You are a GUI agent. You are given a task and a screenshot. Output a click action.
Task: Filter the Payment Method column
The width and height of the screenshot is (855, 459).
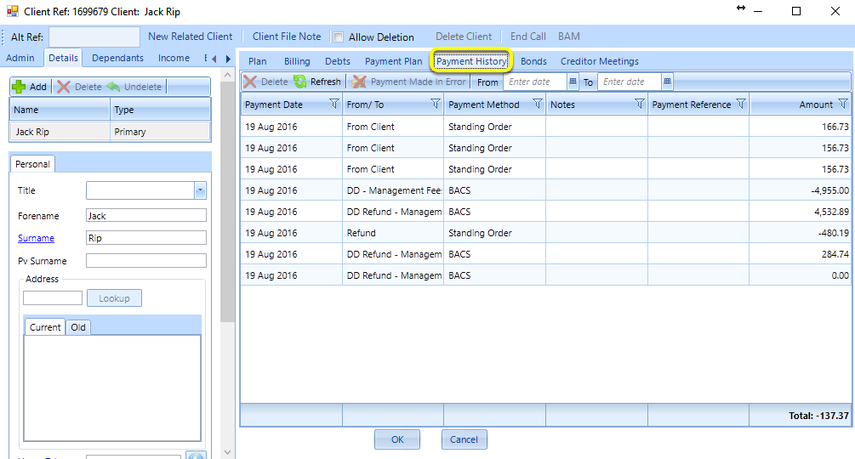tap(537, 104)
